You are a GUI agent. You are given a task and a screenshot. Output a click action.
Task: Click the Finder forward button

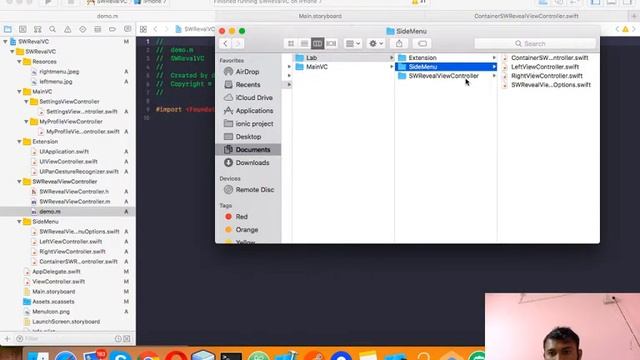click(x=238, y=43)
